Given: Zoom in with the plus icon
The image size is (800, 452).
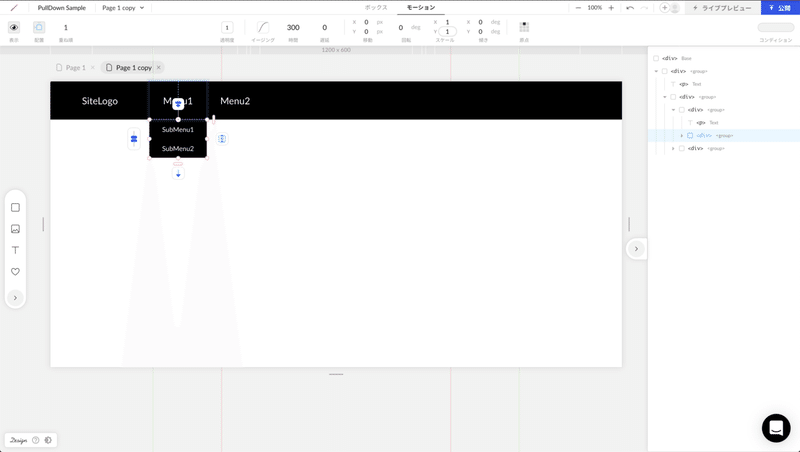Looking at the screenshot, I should [611, 8].
